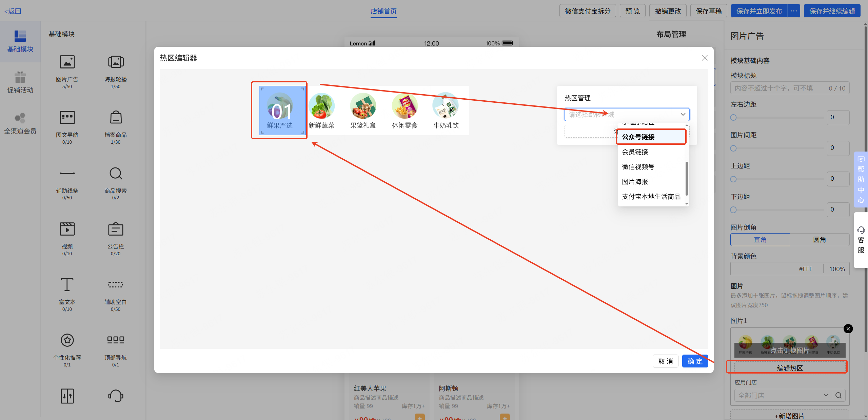Click the 确定 button in the hotspot editor
Image resolution: width=868 pixels, height=420 pixels.
[x=695, y=361]
